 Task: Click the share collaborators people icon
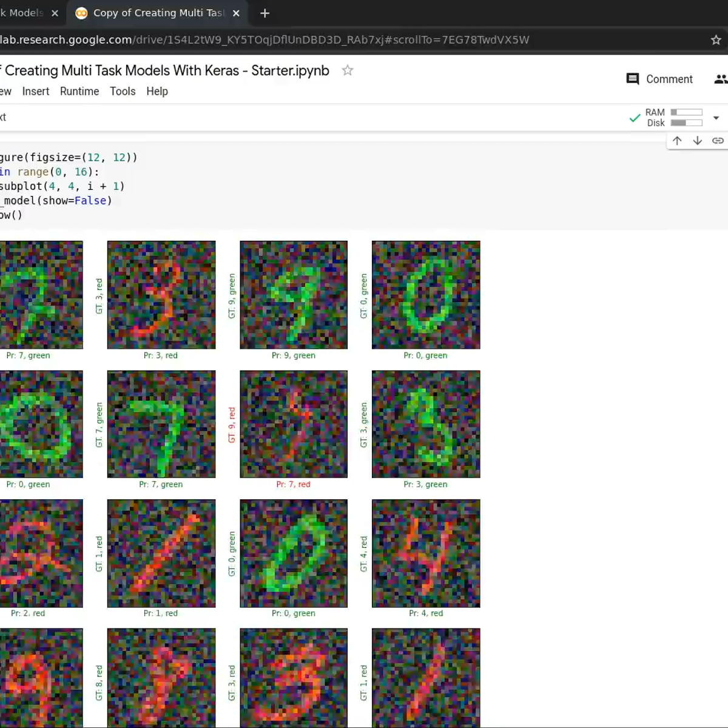[x=721, y=79]
